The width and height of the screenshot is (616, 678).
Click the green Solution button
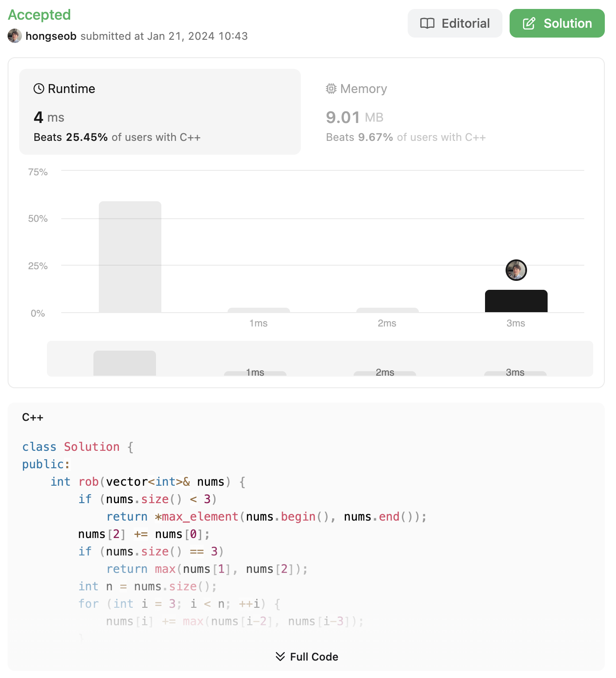(557, 23)
